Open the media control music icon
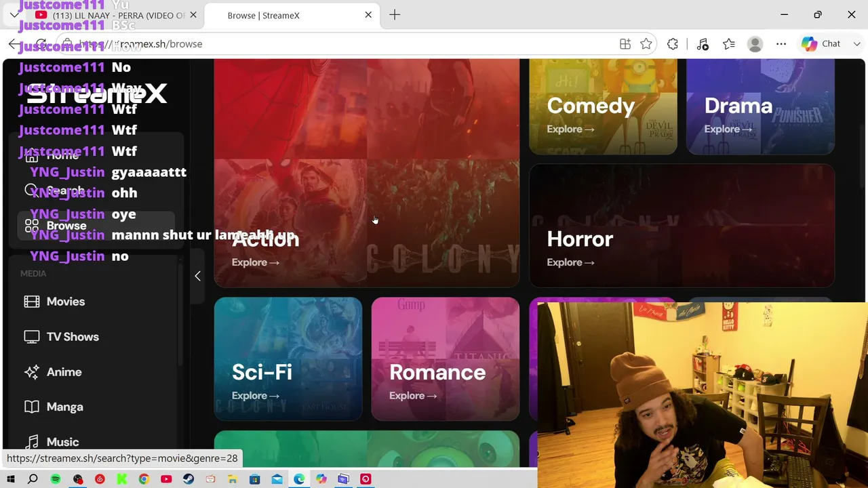Screen dimensions: 868x488 (703, 44)
